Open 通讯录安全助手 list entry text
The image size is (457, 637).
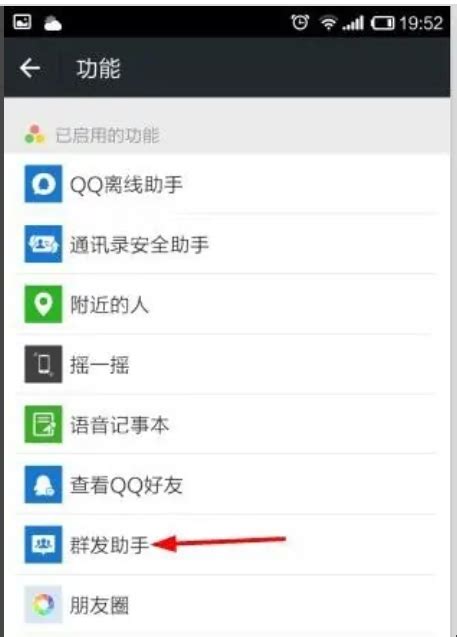coord(139,245)
